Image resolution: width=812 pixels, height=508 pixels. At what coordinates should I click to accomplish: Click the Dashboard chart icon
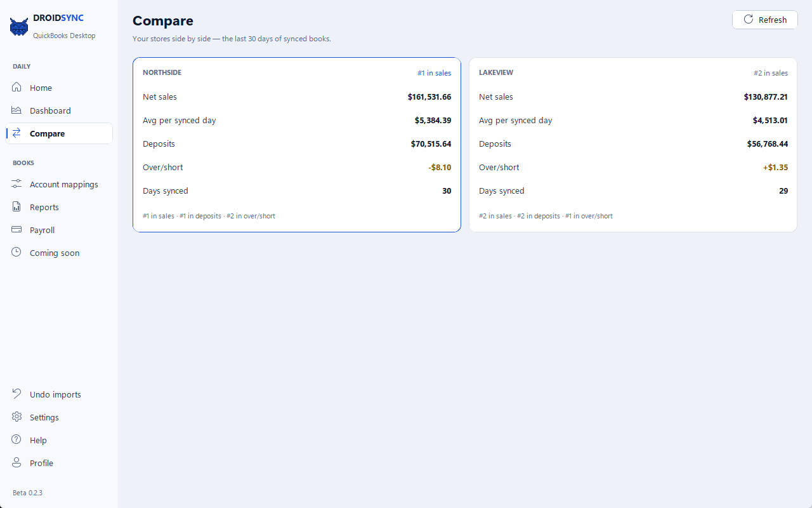[x=16, y=110]
